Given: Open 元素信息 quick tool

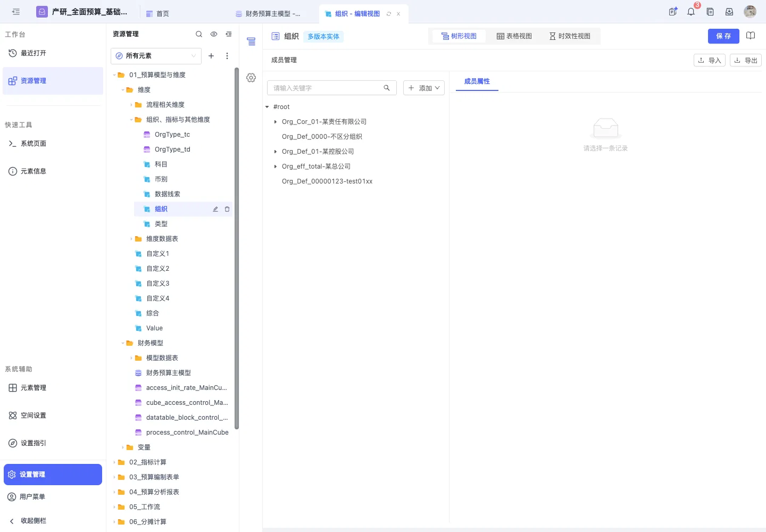Looking at the screenshot, I should coord(53,171).
